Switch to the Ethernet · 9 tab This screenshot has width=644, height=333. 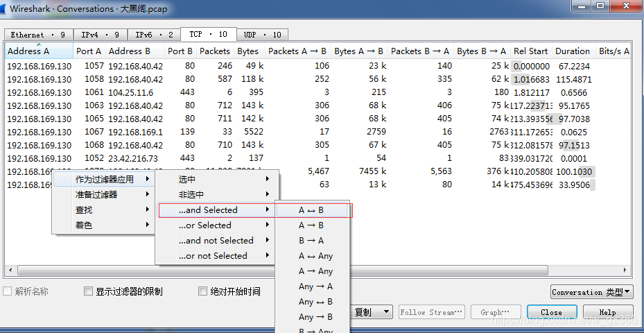point(38,35)
